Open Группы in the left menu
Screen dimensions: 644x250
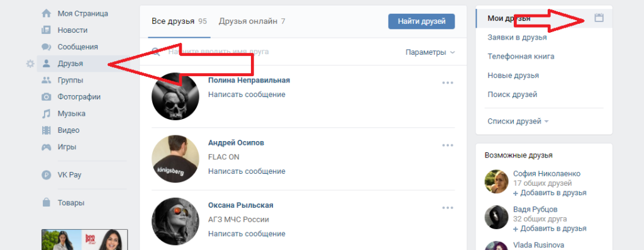pos(70,80)
